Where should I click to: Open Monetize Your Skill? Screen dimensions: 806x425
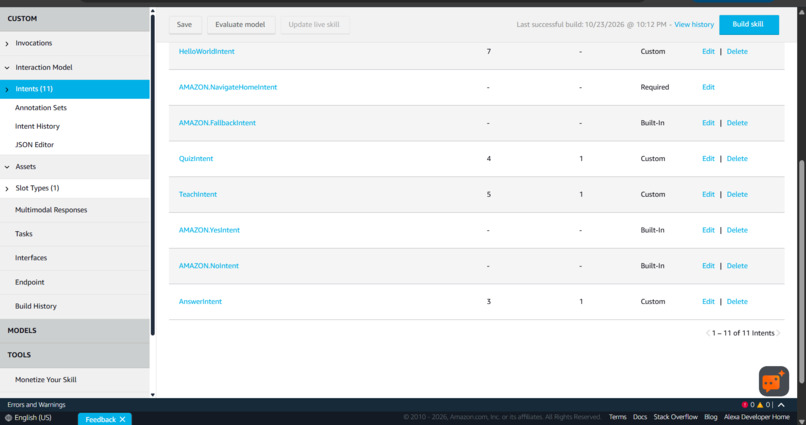point(46,379)
